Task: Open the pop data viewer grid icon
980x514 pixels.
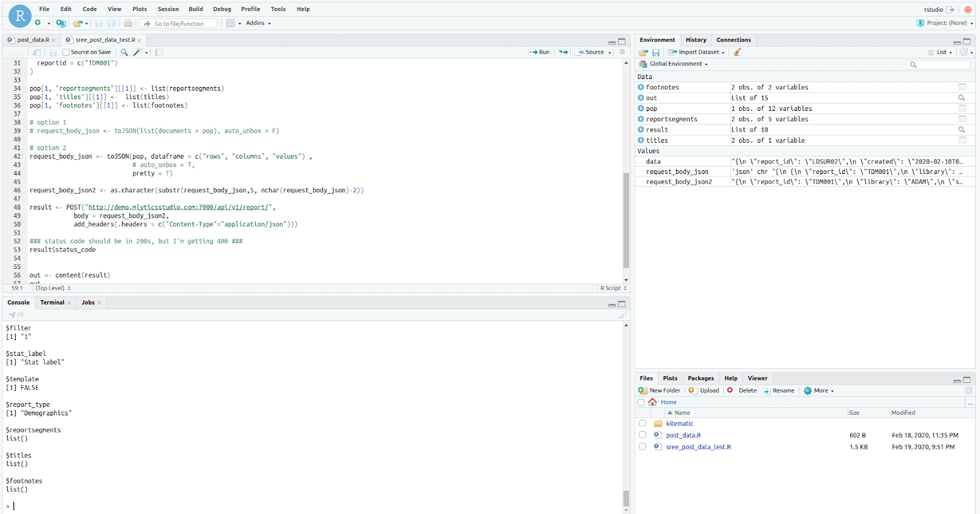Action: tap(962, 108)
